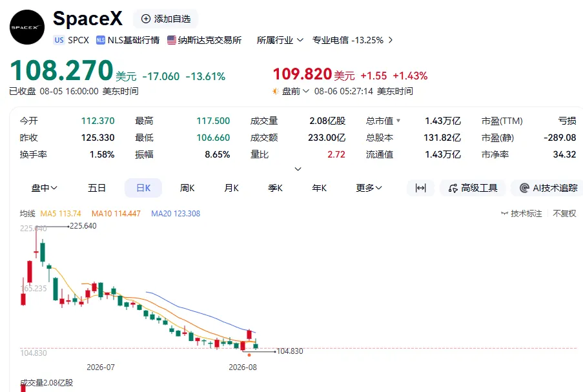Screen dimensions: 583x392
Task: Click the 2026-07 date axis label
Action: (x=101, y=367)
